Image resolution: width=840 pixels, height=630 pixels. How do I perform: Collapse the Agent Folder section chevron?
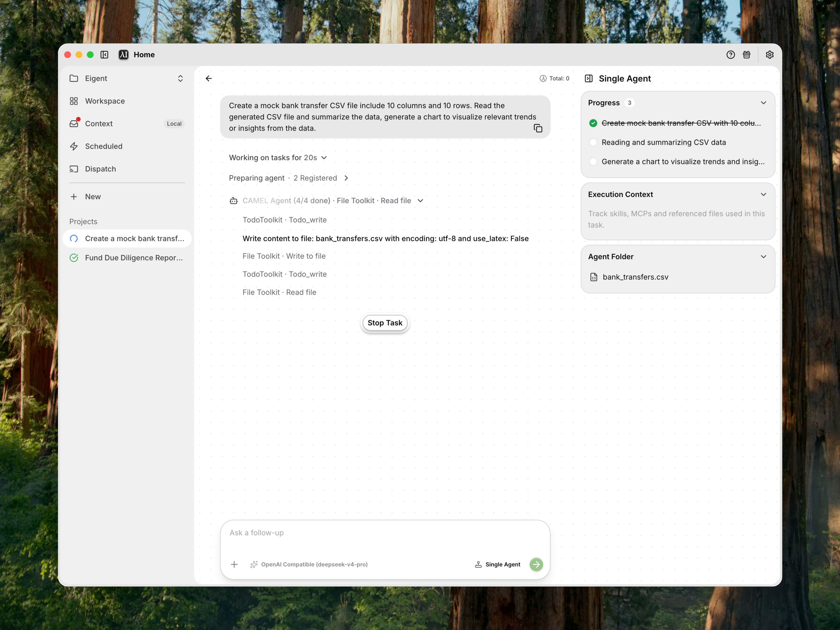[x=763, y=257]
